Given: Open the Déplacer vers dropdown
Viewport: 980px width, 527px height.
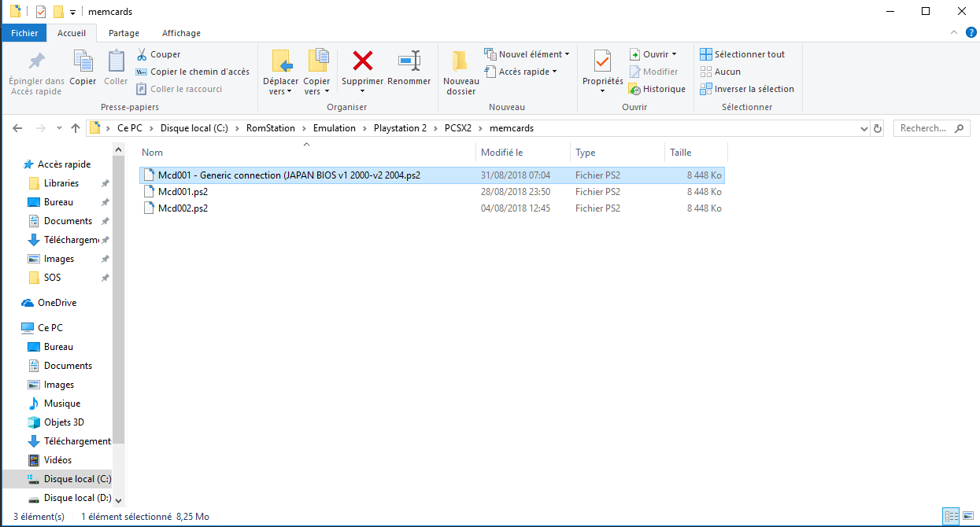Looking at the screenshot, I should click(280, 87).
